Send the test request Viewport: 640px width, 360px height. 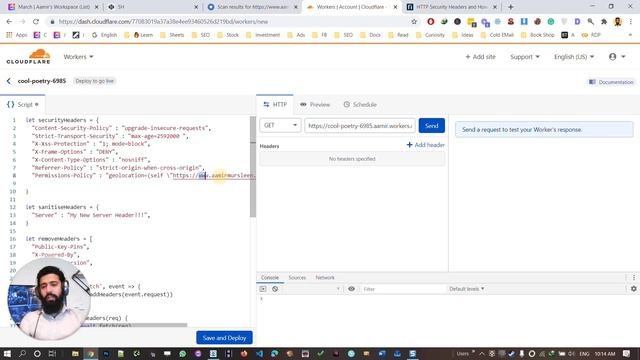tap(431, 125)
